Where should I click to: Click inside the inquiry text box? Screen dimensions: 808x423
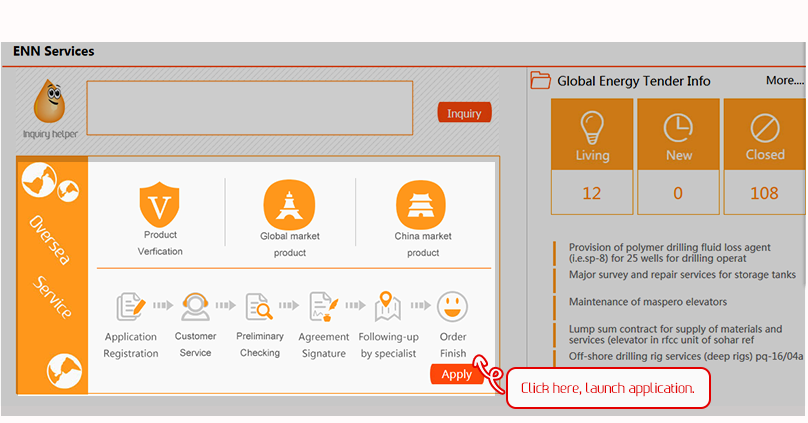pyautogui.click(x=249, y=108)
